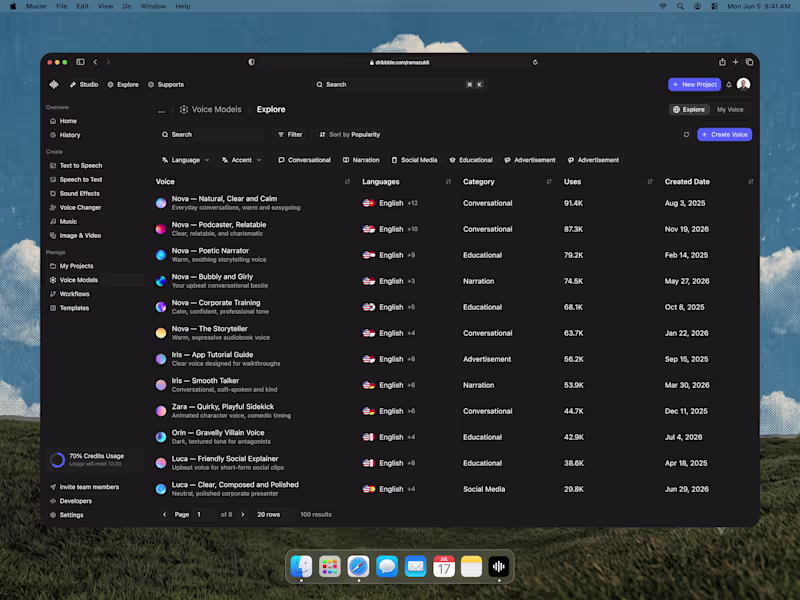Click the app logo icon
800x600 pixels.
[x=54, y=85]
